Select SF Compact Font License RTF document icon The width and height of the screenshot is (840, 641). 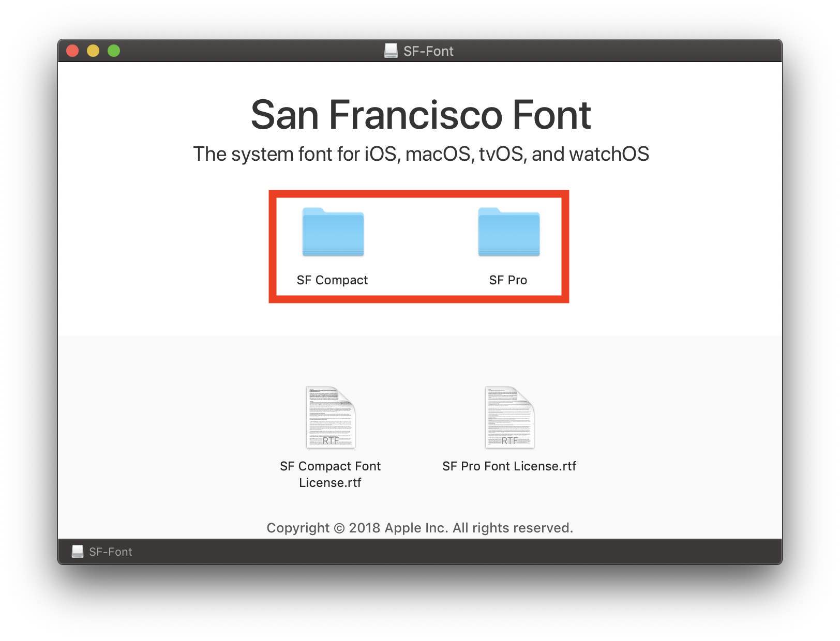click(x=331, y=417)
